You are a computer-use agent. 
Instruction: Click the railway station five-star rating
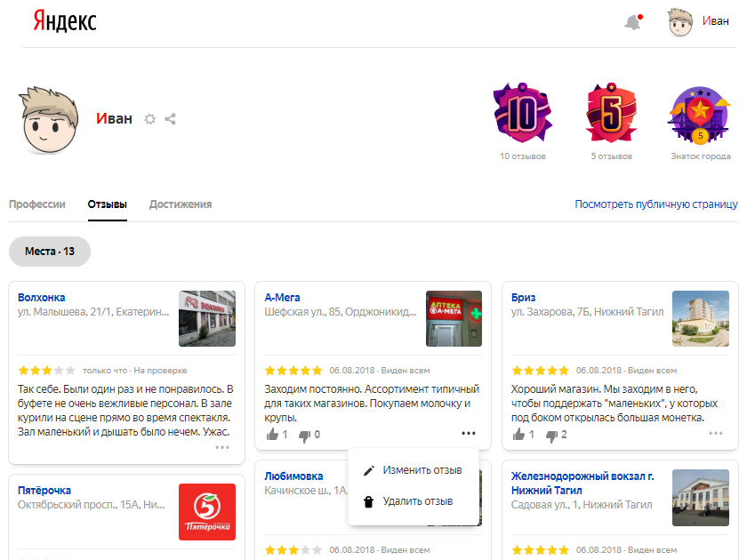pos(541,550)
